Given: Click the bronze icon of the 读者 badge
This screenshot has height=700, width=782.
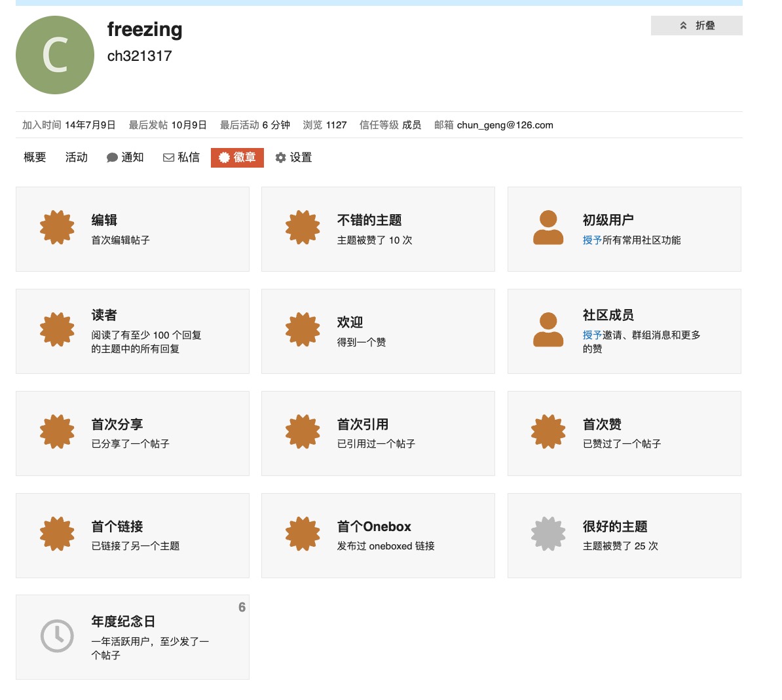Looking at the screenshot, I should coord(57,329).
